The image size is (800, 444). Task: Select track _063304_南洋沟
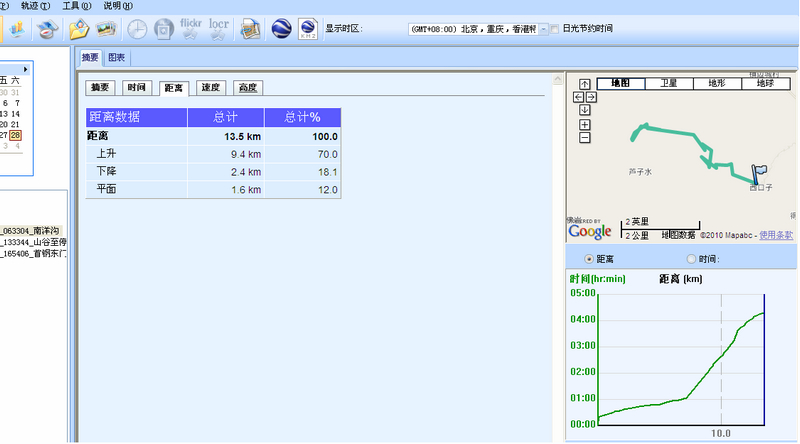coord(31,231)
